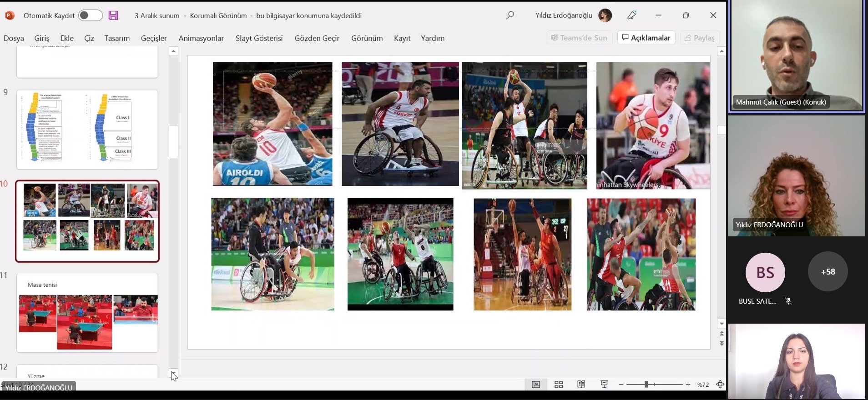Image resolution: width=868 pixels, height=400 pixels.
Task: Switch to the Giriş tab
Action: tap(42, 38)
